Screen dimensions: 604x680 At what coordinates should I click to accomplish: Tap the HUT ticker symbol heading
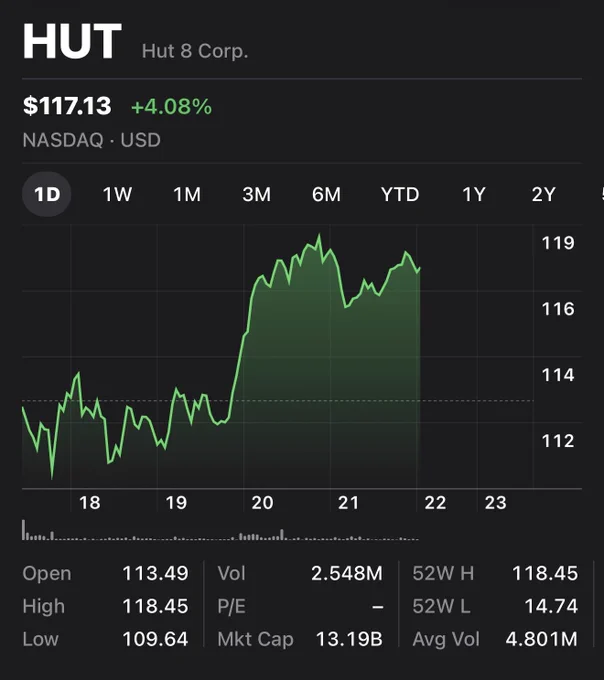(72, 41)
